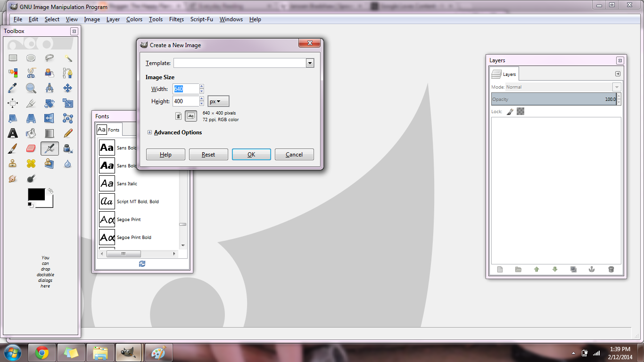Select the Scale tool
The image size is (644, 362).
click(x=68, y=103)
